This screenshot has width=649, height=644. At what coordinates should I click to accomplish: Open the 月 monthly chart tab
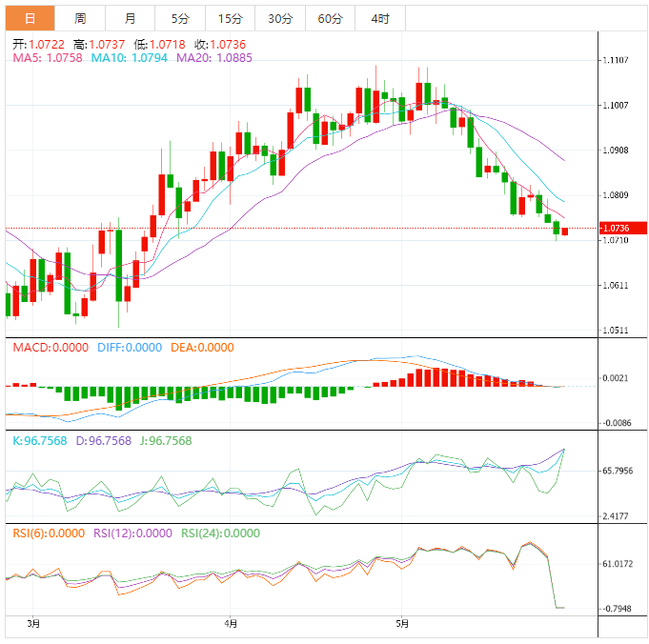coord(130,19)
